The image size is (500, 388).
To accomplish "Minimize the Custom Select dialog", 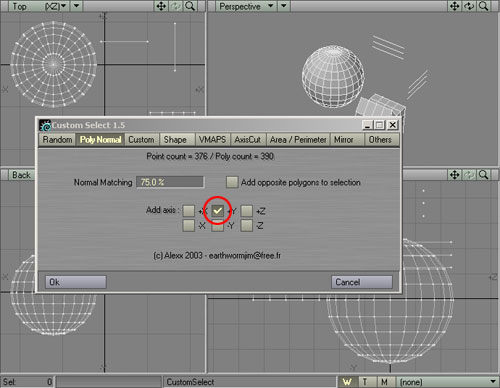I will 367,125.
